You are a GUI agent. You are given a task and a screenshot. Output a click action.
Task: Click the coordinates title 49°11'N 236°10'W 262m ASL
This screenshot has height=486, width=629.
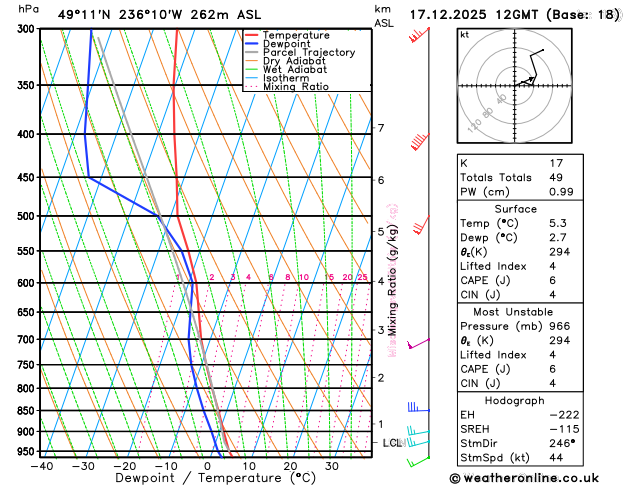pos(159,15)
